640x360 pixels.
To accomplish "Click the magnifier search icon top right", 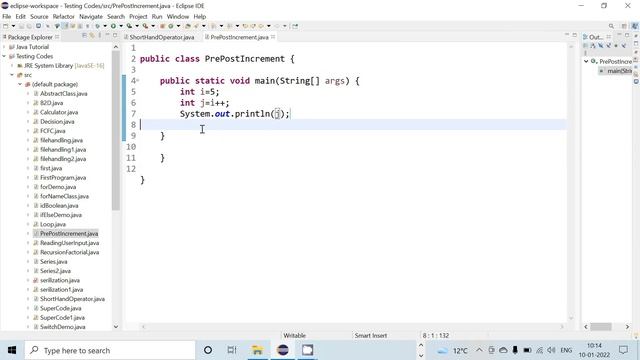I will click(611, 26).
